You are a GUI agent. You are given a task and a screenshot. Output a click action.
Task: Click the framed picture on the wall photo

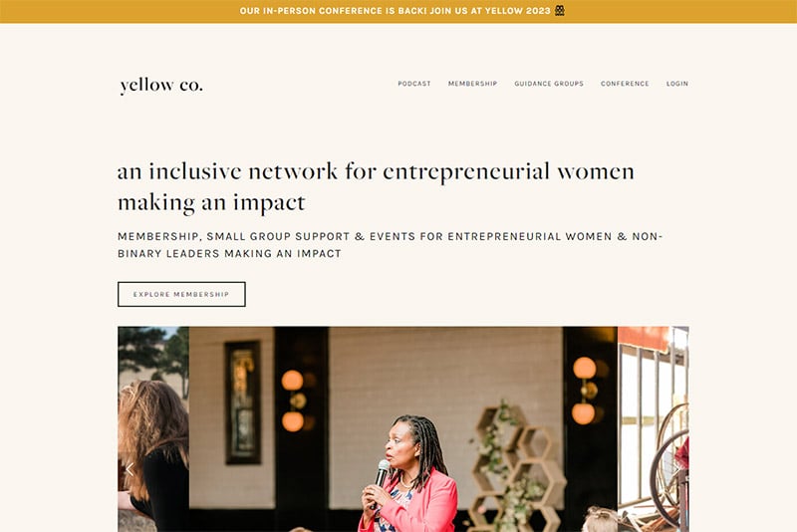point(243,402)
